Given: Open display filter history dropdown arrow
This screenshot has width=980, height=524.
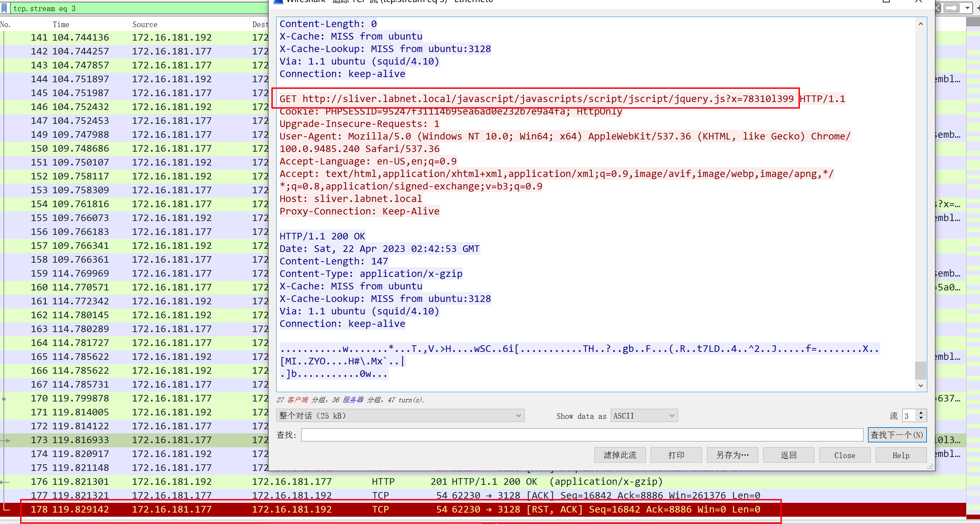Looking at the screenshot, I should 967,8.
